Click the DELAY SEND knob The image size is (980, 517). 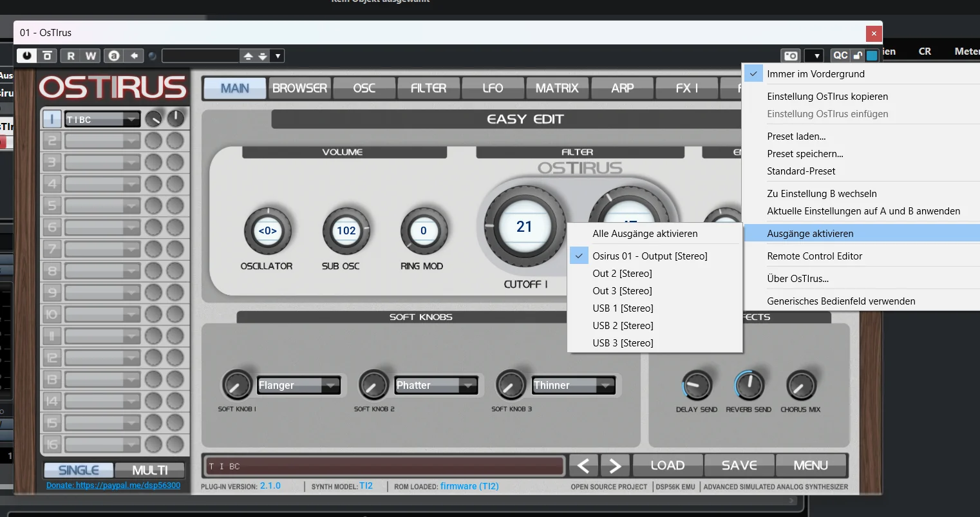[696, 386]
